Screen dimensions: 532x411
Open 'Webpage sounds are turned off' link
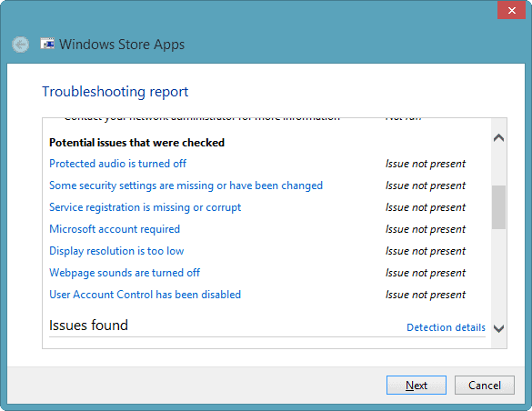pyautogui.click(x=125, y=273)
